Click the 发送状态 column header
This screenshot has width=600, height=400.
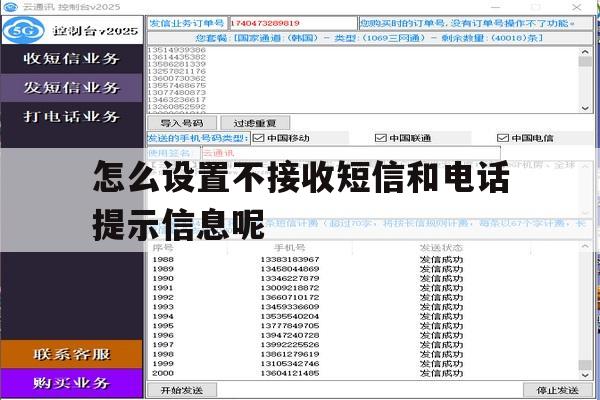coord(441,248)
